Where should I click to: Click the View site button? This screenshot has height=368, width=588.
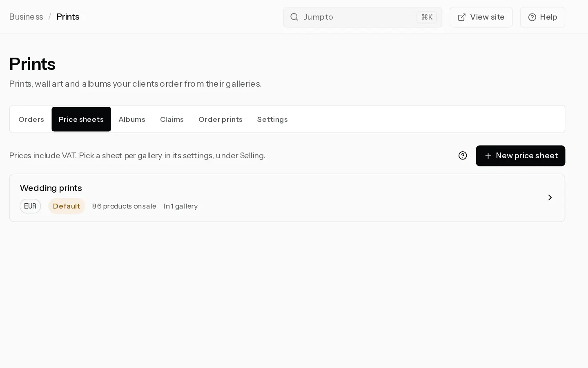481,17
